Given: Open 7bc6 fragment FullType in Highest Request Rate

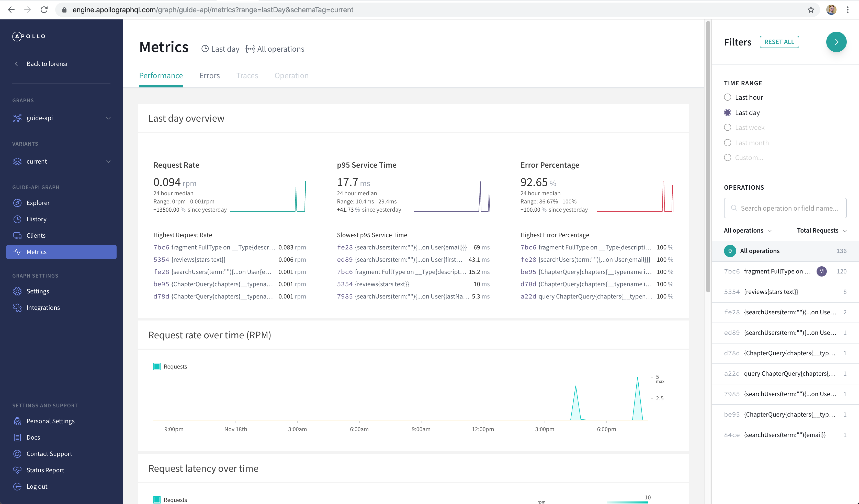Looking at the screenshot, I should (230, 247).
